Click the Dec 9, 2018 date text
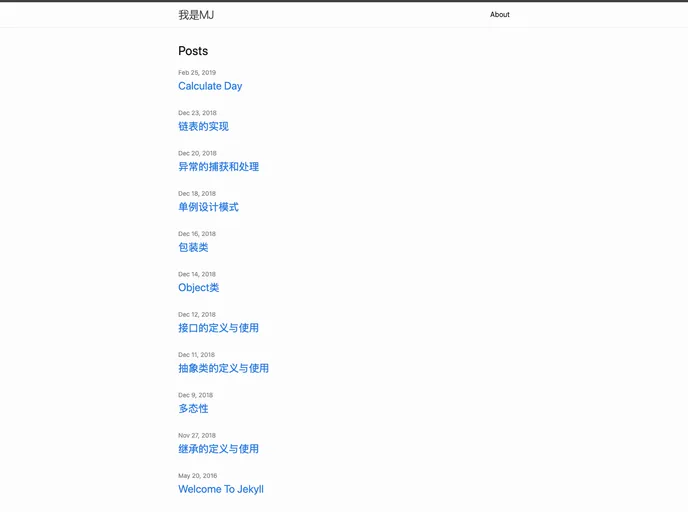The height and width of the screenshot is (512, 688). point(195,395)
